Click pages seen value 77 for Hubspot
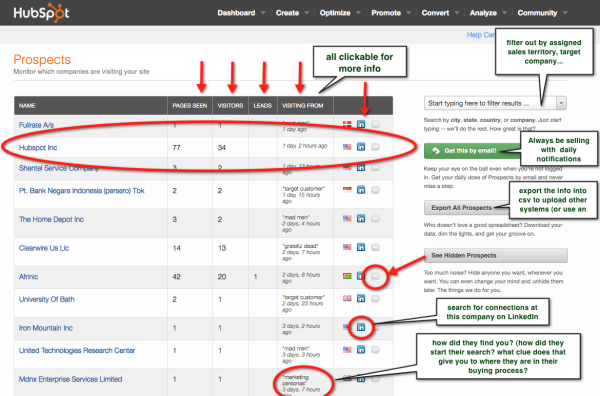Image resolution: width=600 pixels, height=396 pixels. [x=176, y=147]
